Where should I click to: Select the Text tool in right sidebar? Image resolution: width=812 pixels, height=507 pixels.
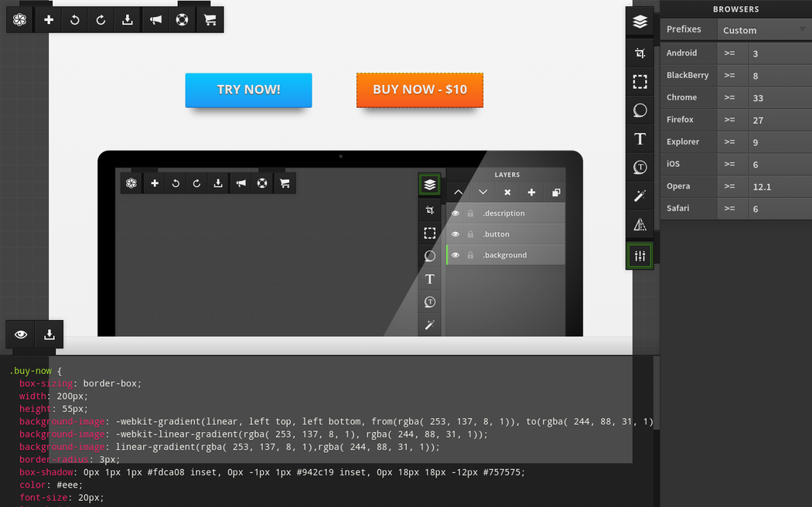pos(640,139)
